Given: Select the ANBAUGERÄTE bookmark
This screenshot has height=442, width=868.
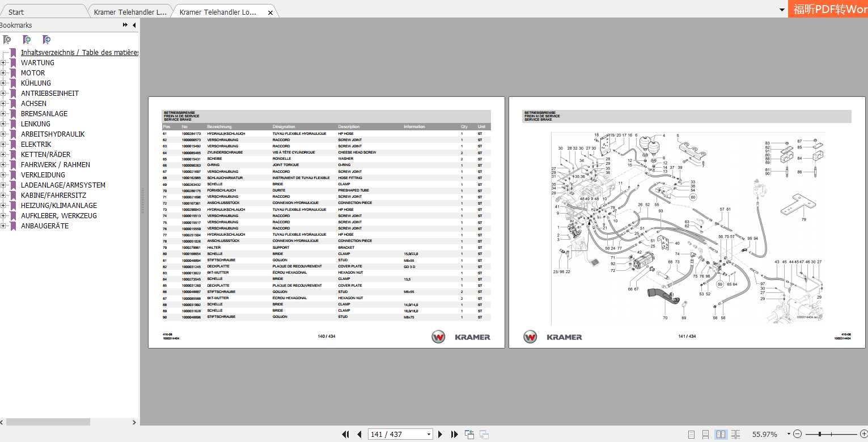Looking at the screenshot, I should pos(45,226).
